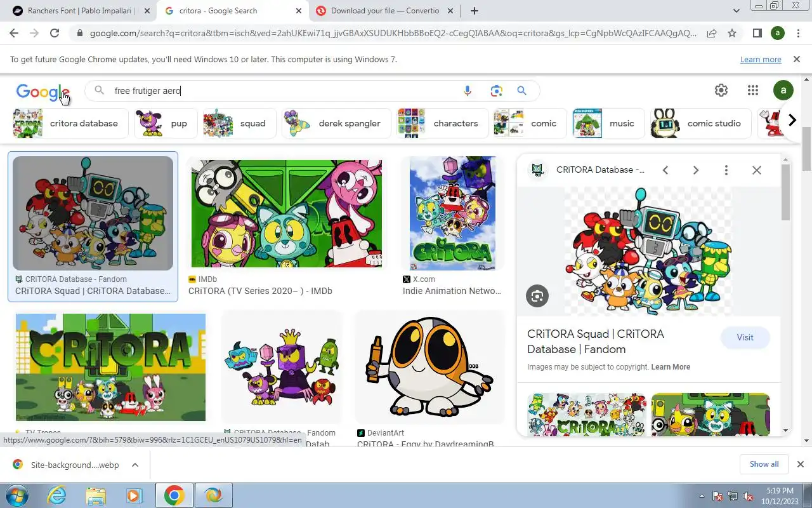This screenshot has width=812, height=508.
Task: Bookmark this page with star icon
Action: [x=732, y=33]
